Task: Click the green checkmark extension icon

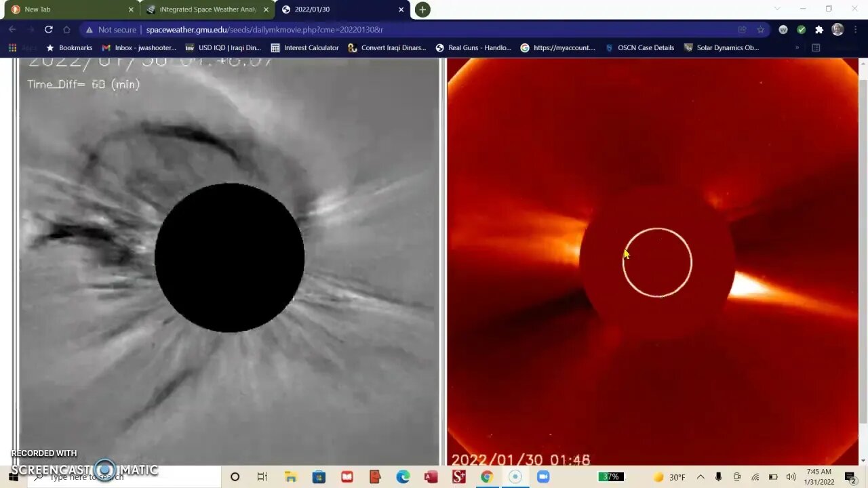Action: (x=802, y=30)
